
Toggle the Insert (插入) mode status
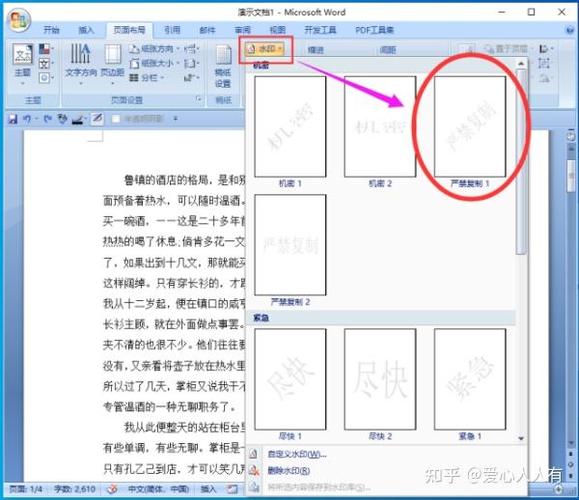tap(208, 489)
